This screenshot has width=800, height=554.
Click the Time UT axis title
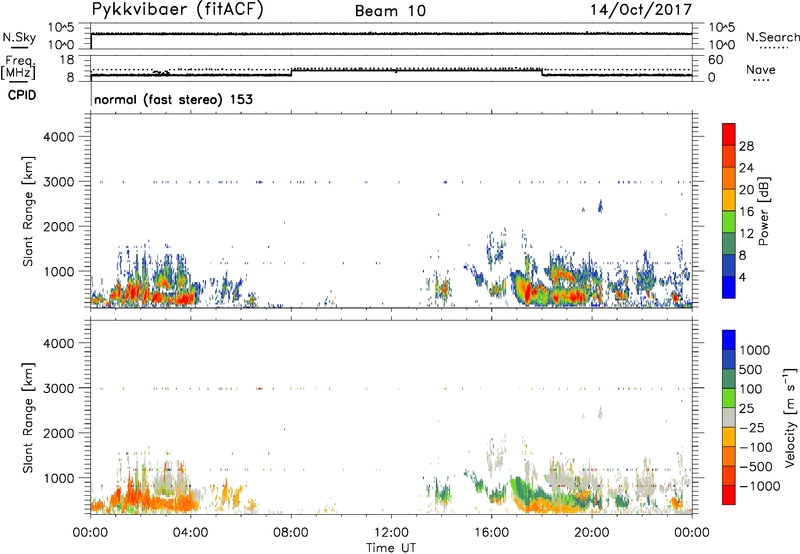pos(391,548)
